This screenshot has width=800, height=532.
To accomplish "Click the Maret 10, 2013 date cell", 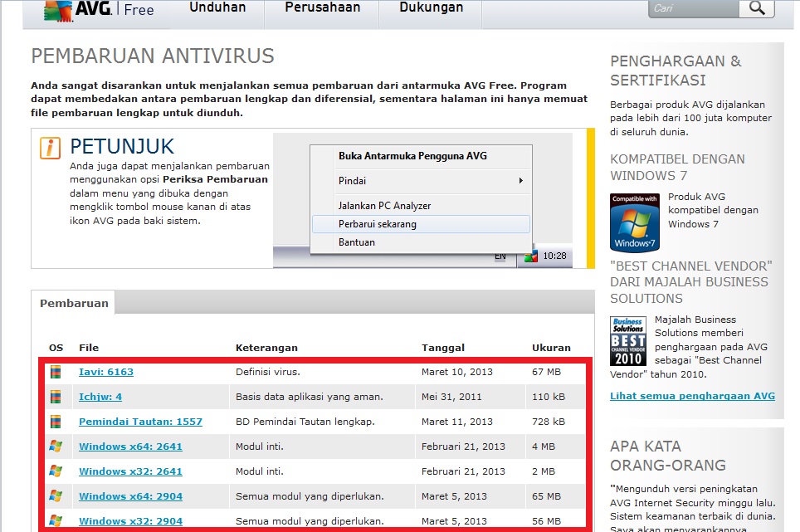I will [x=457, y=372].
